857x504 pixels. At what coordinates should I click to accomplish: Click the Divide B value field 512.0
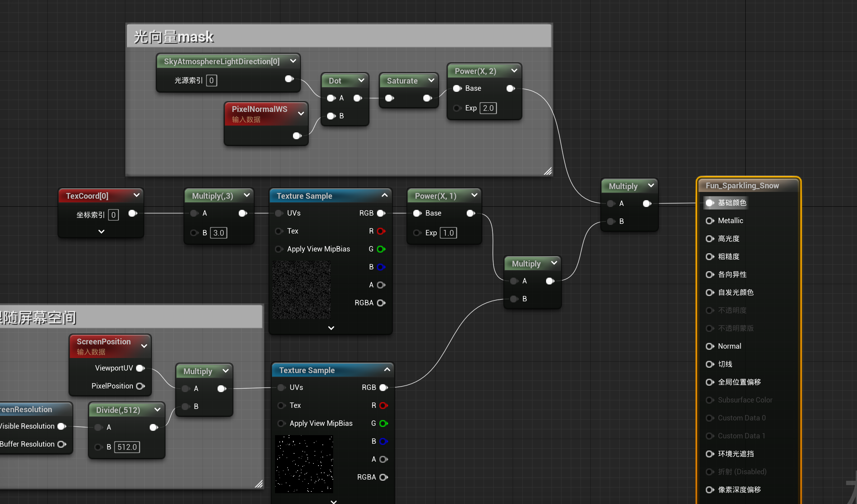[127, 447]
